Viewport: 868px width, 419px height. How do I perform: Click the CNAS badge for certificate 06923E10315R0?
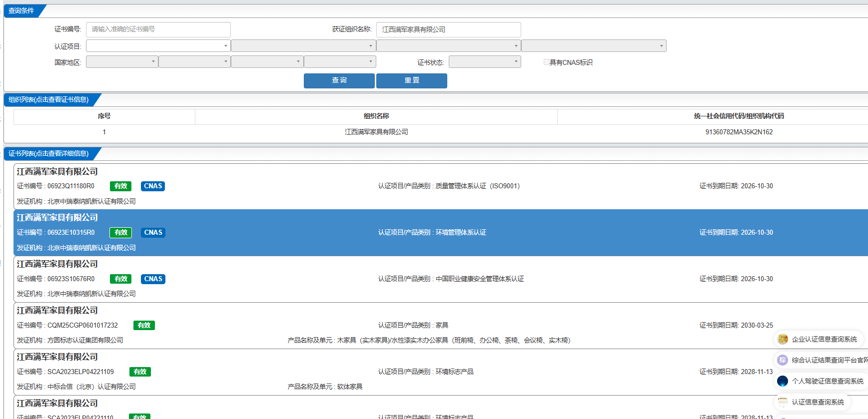pyautogui.click(x=153, y=233)
